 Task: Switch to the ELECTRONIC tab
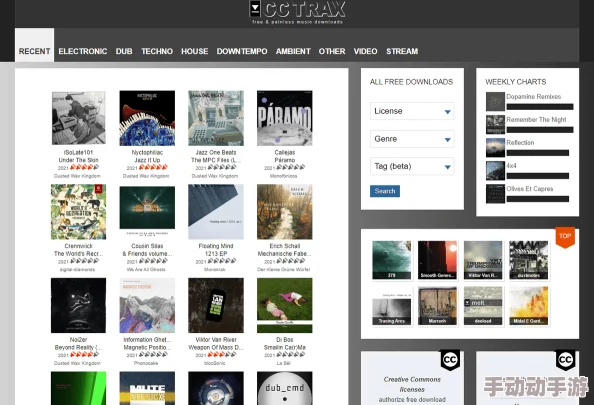point(83,51)
